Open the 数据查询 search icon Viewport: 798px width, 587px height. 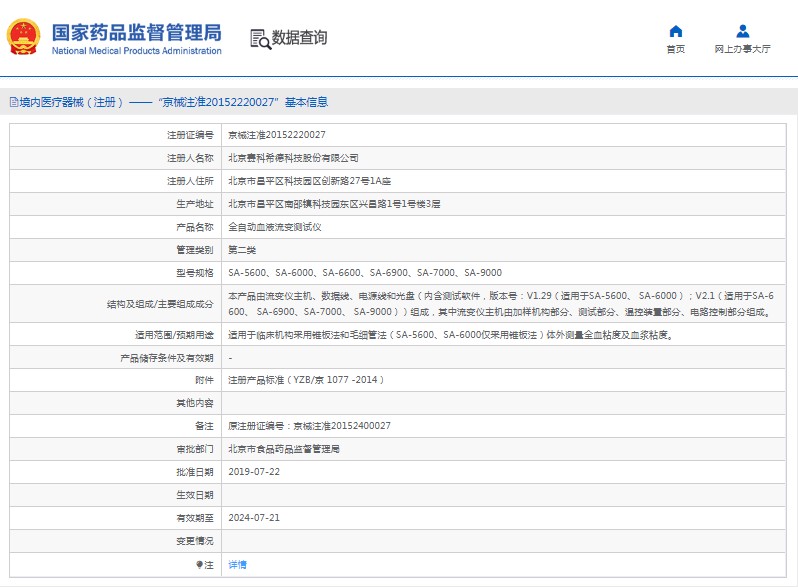[260, 39]
